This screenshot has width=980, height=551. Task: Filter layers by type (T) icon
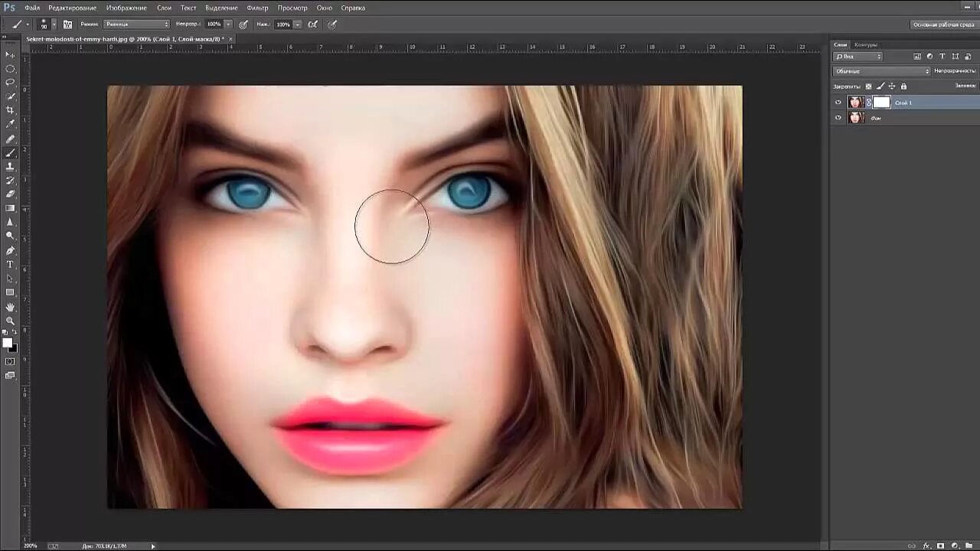coord(942,57)
